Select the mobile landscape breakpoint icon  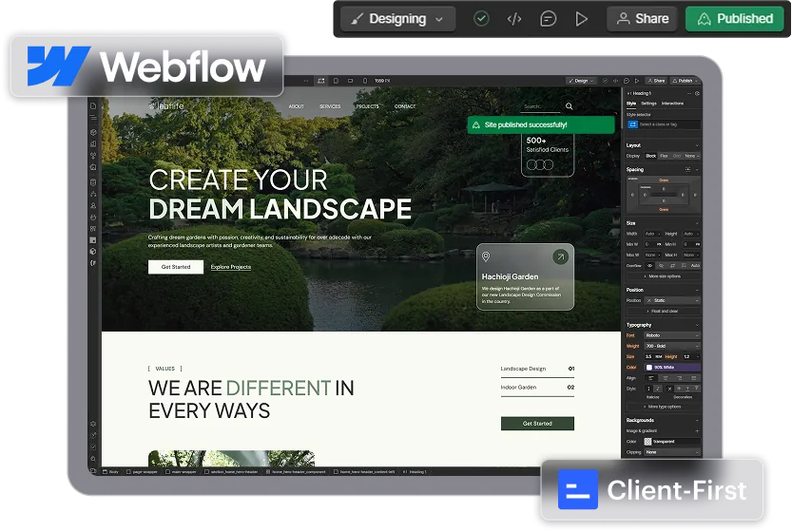[351, 81]
